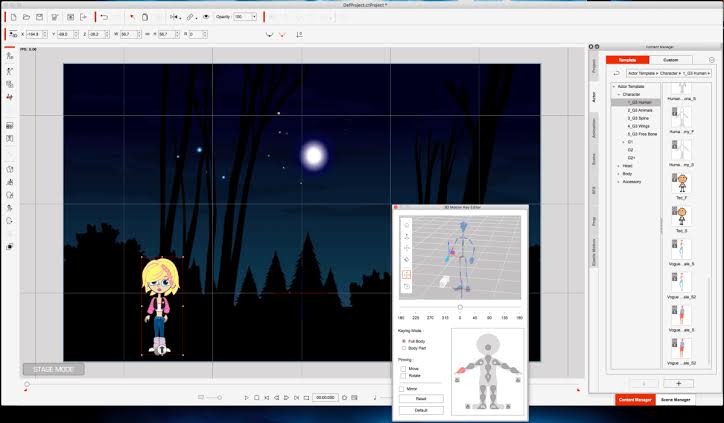Open the timeline panel icon
This screenshot has width=724, height=423.
coord(354,398)
